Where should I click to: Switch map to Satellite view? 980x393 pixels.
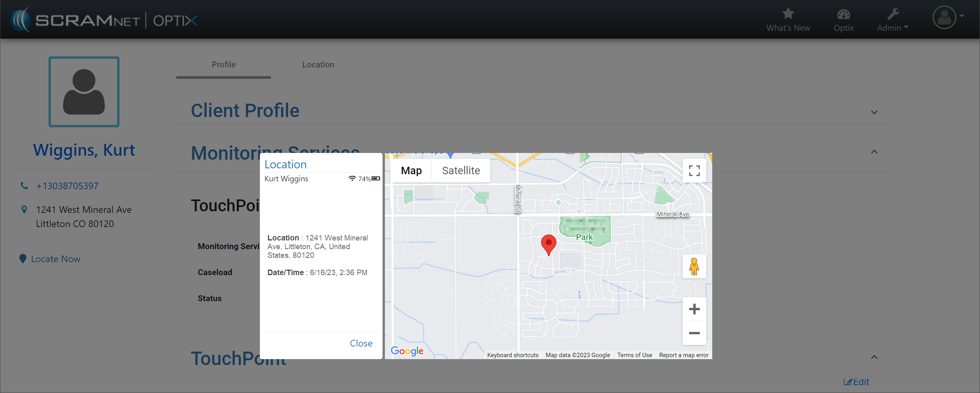pos(461,171)
